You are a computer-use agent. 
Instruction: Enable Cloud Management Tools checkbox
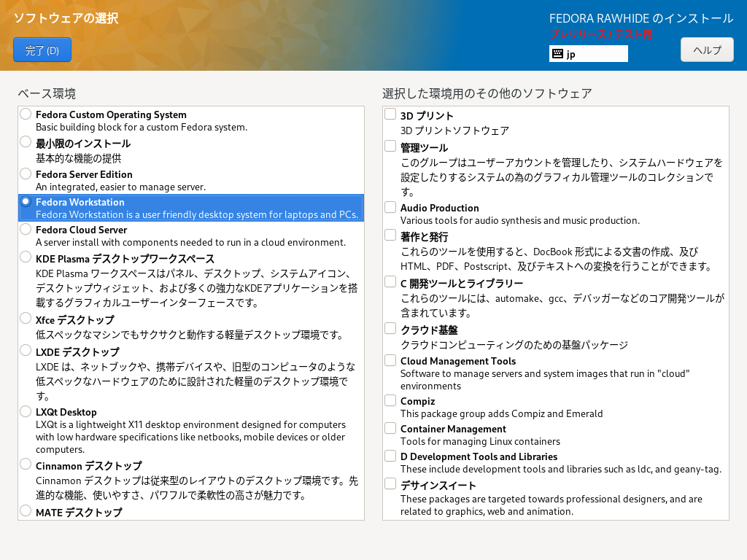[390, 360]
